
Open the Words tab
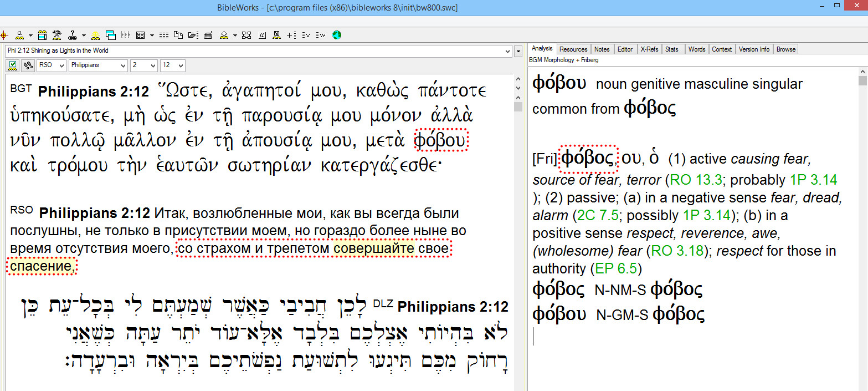697,49
